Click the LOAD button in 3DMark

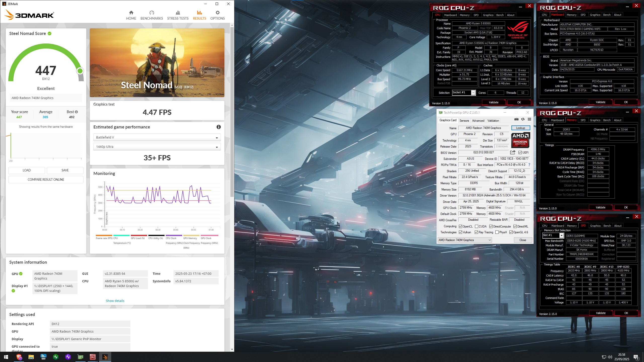tap(27, 170)
